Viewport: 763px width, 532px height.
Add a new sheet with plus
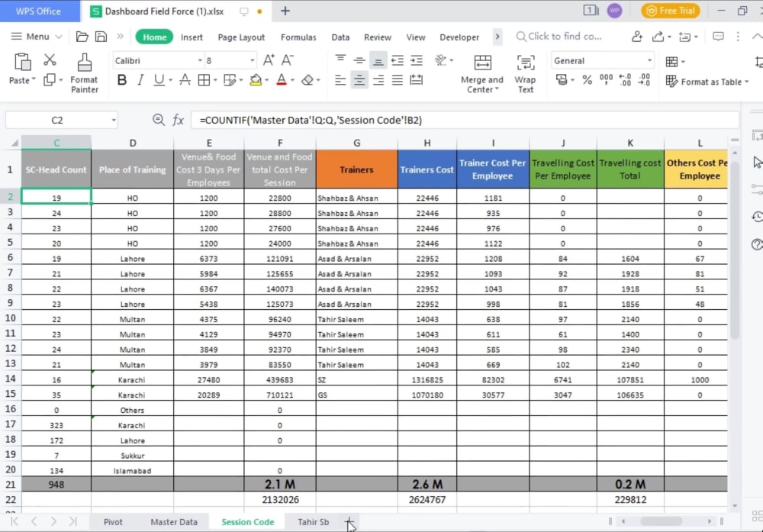tap(349, 522)
